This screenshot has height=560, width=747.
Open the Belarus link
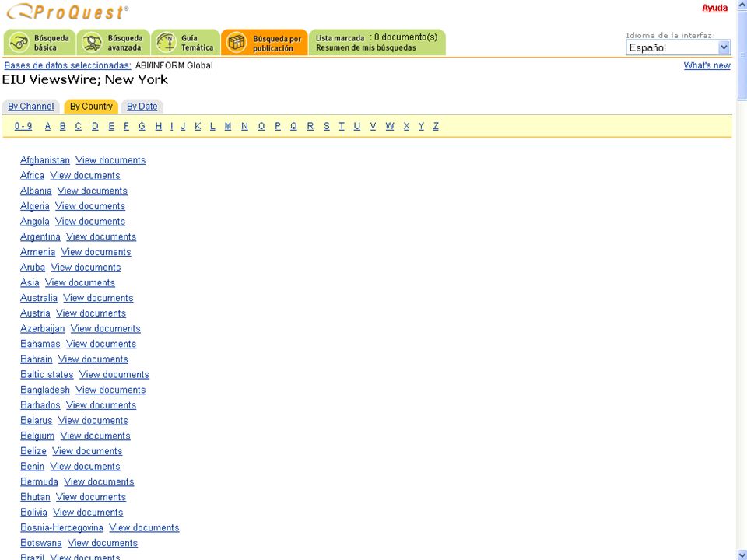click(x=37, y=421)
